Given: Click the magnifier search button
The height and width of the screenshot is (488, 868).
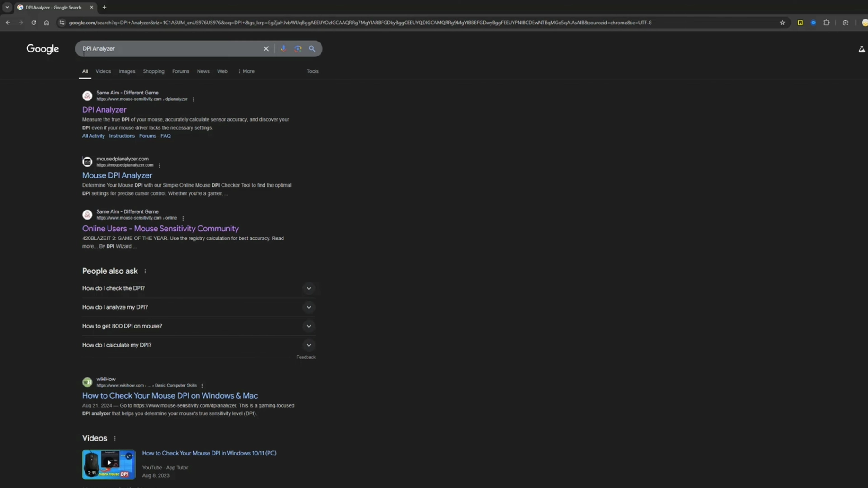Looking at the screenshot, I should (x=312, y=49).
